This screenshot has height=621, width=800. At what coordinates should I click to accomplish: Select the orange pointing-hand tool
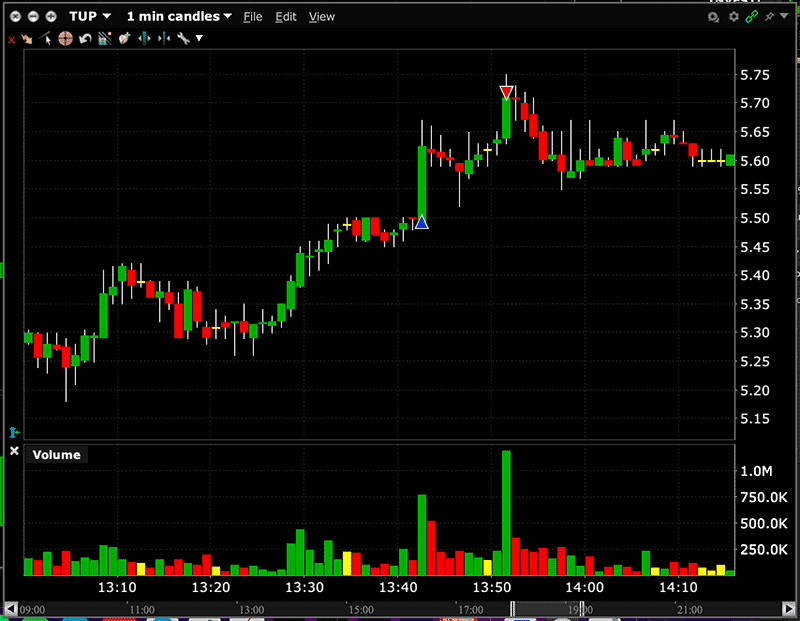point(27,39)
